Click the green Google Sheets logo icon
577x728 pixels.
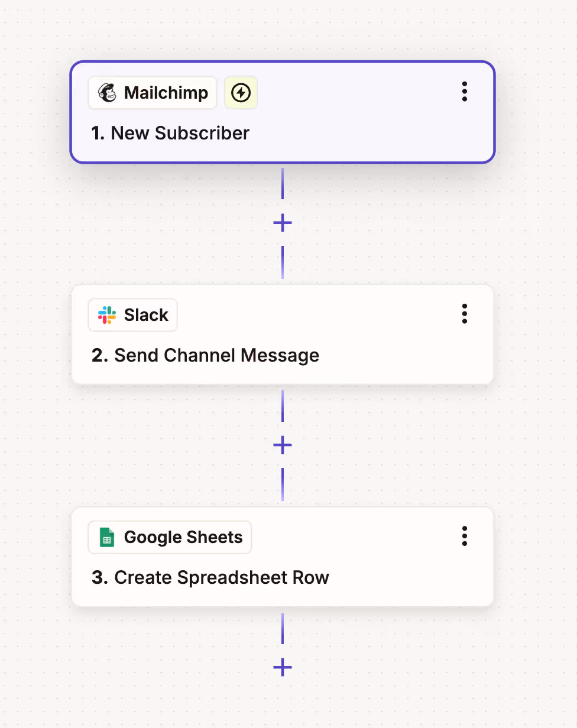[107, 537]
